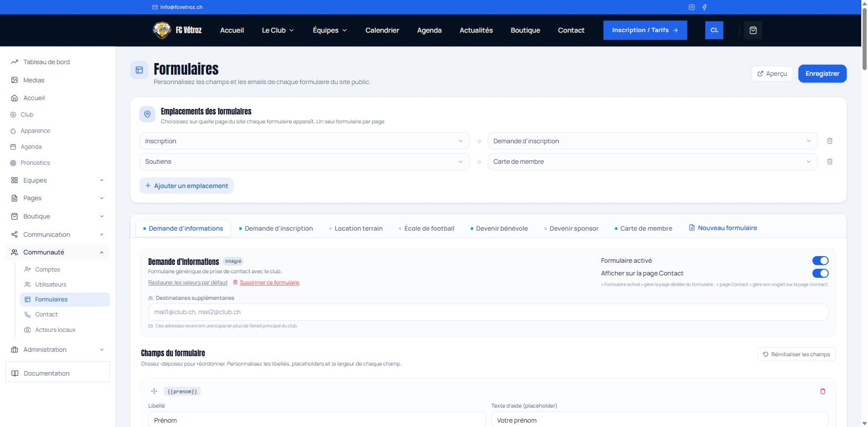This screenshot has height=427, width=868.
Task: Switch to the Devenir bénévole tab
Action: (499, 228)
